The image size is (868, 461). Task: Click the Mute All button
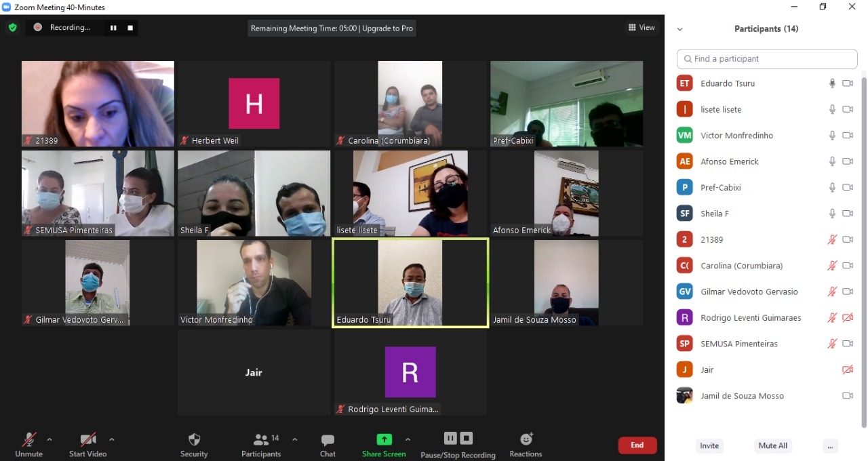click(773, 446)
